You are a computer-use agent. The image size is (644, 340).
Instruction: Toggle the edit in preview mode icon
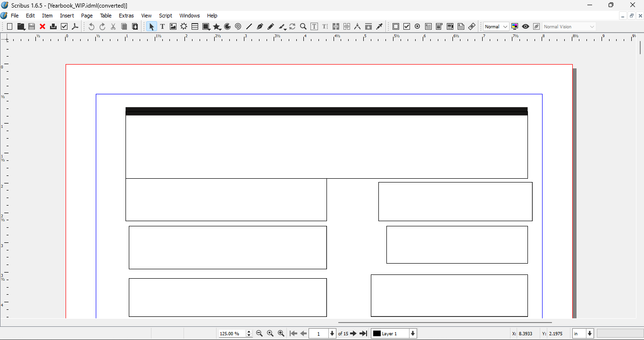[536, 27]
